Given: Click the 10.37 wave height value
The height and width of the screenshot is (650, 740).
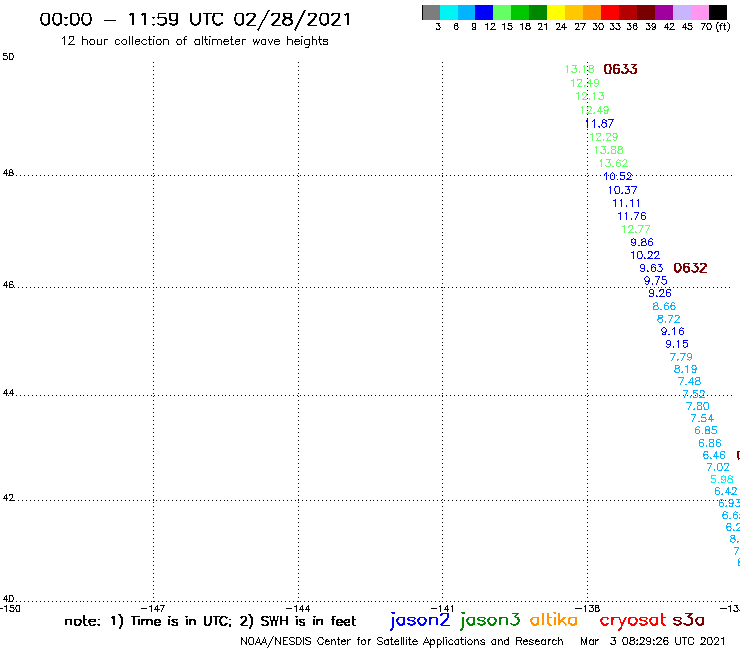Looking at the screenshot, I should [622, 190].
